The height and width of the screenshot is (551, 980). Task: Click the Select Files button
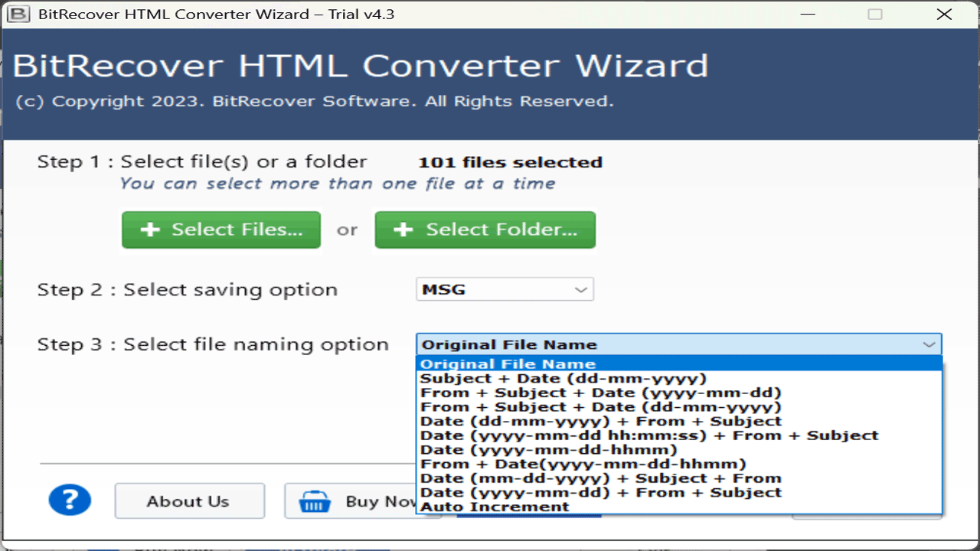click(221, 230)
